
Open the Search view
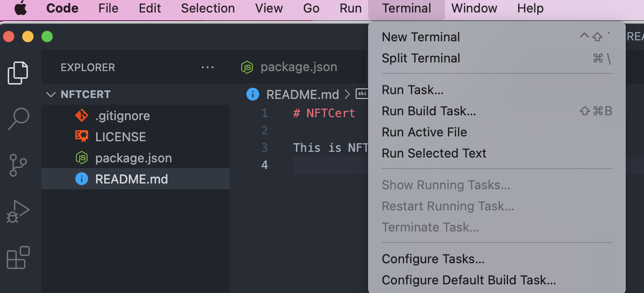pos(18,119)
